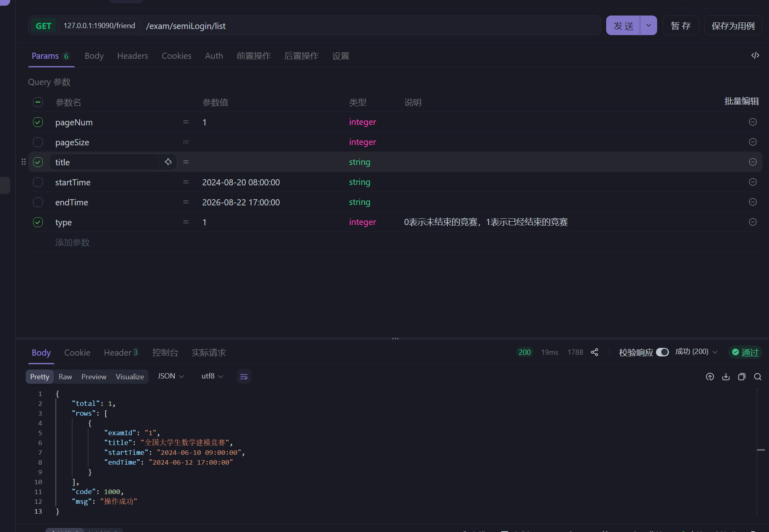Click the 保存为用例 button

[x=733, y=25]
